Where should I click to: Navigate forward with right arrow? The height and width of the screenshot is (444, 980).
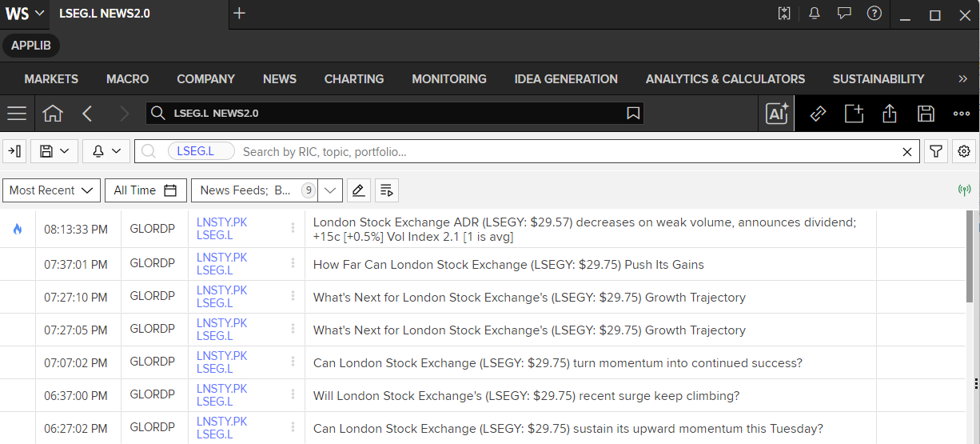124,114
